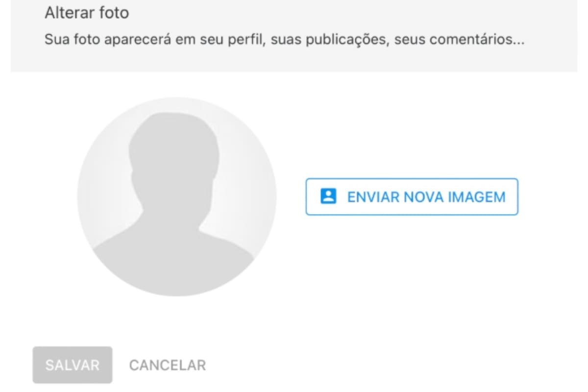The width and height of the screenshot is (588, 392).
Task: Cancel the photo change with CANCELAR
Action: 168,365
